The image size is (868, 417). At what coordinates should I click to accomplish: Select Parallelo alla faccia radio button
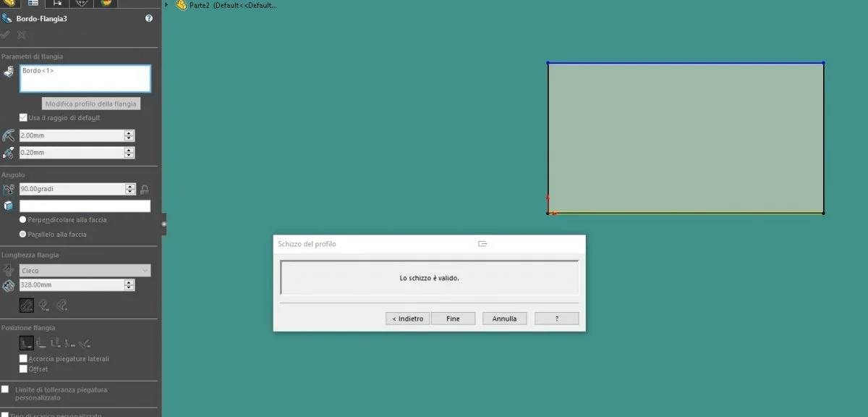tap(23, 235)
